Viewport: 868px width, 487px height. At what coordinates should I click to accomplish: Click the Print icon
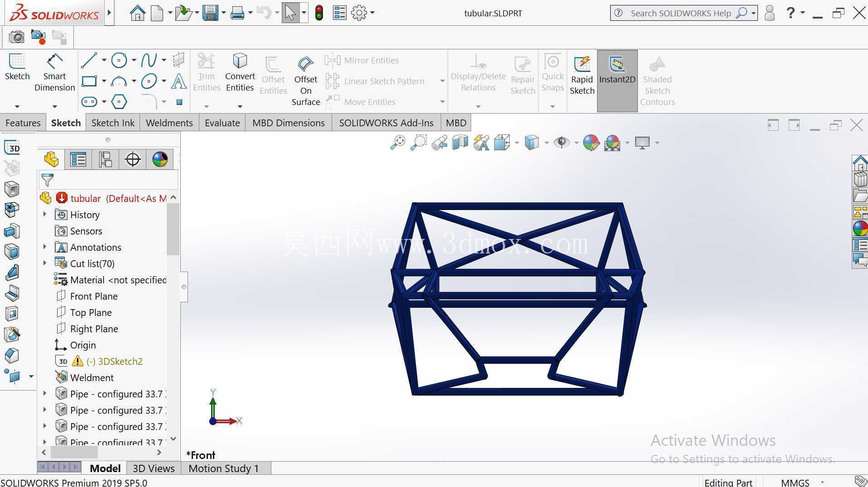237,13
